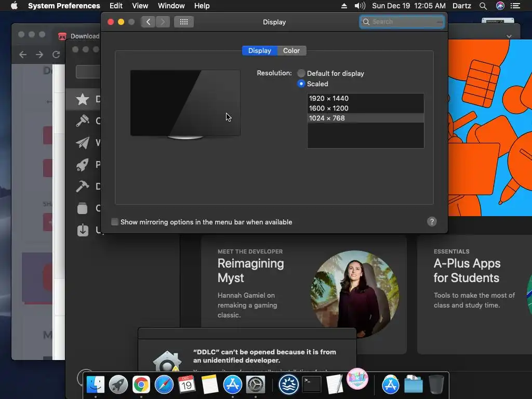Open Spotlight search in menu bar
This screenshot has width=532, height=399.
[483, 6]
